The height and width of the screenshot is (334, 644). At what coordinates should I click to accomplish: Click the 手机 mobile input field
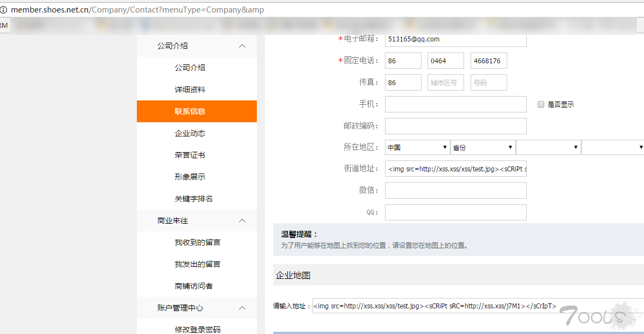(455, 104)
